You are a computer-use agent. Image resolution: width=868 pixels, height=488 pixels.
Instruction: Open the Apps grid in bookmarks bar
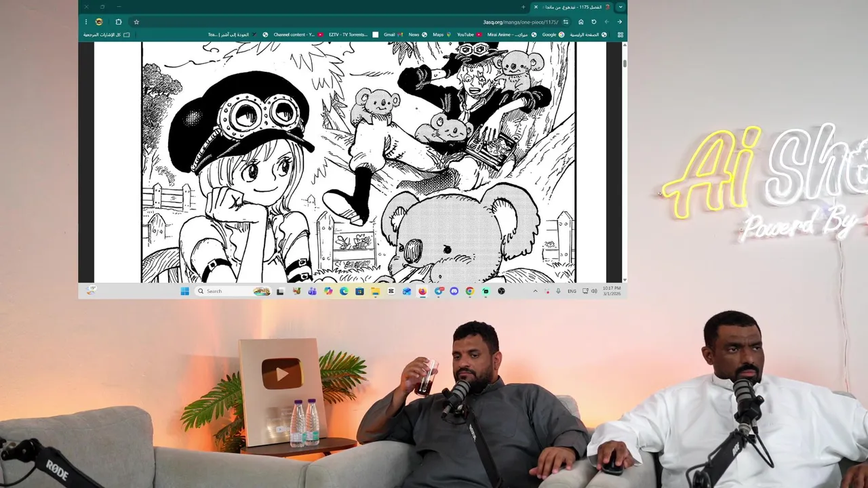[x=620, y=35]
